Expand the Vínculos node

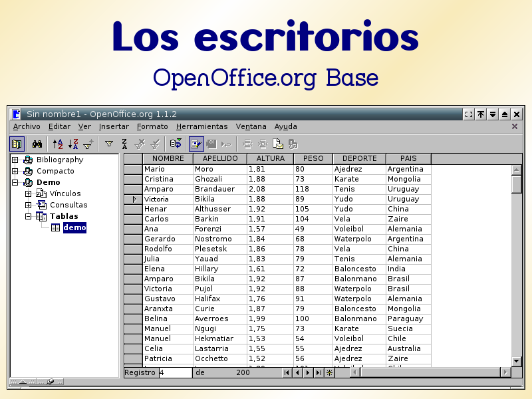click(28, 194)
